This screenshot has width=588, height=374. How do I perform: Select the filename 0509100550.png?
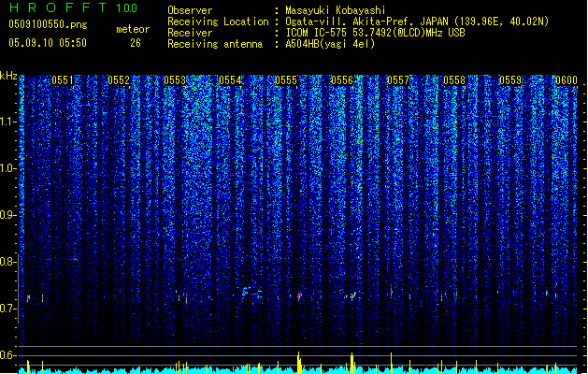[48, 24]
